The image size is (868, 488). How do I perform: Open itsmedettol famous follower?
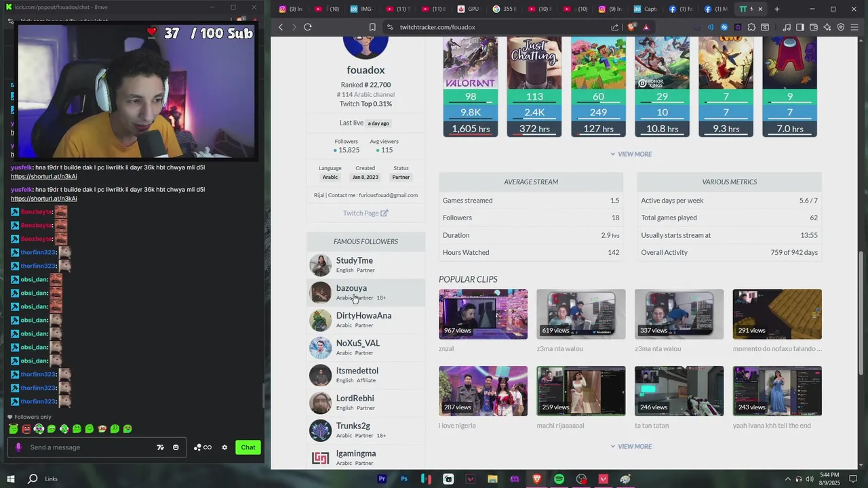point(366,375)
